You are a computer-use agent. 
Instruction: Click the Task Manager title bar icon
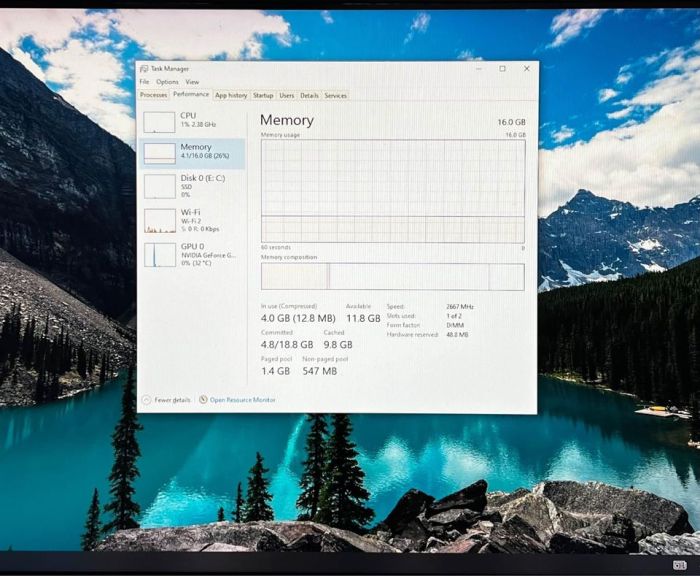(x=144, y=69)
